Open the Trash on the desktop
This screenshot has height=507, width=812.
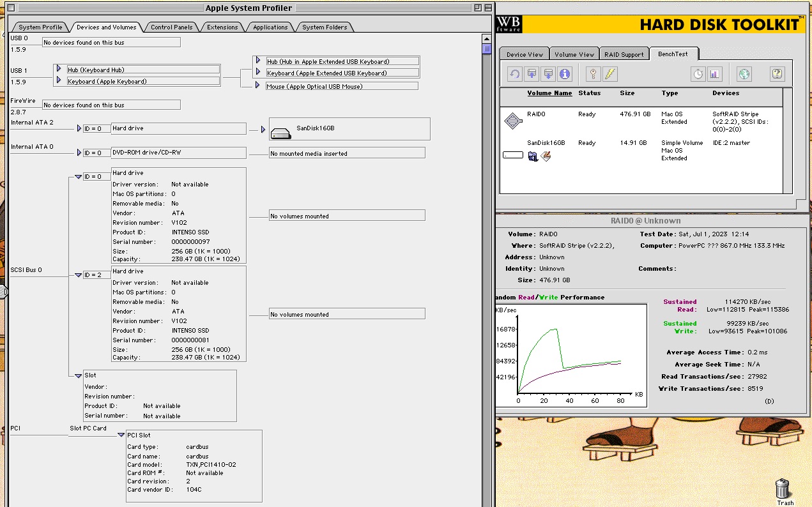[783, 491]
